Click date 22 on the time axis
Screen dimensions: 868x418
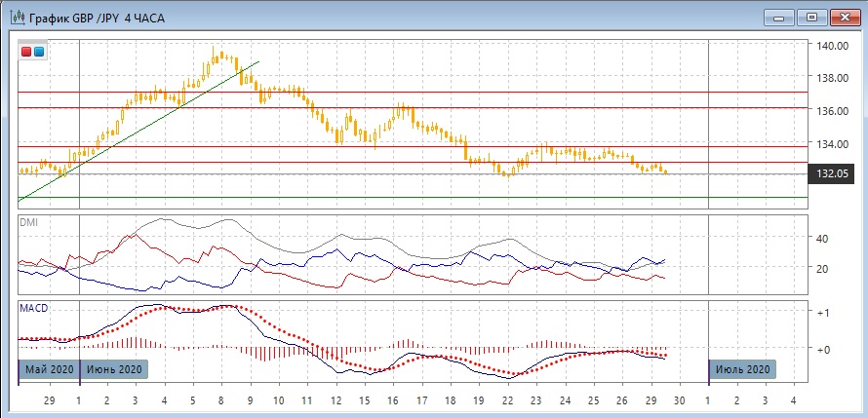(x=507, y=399)
